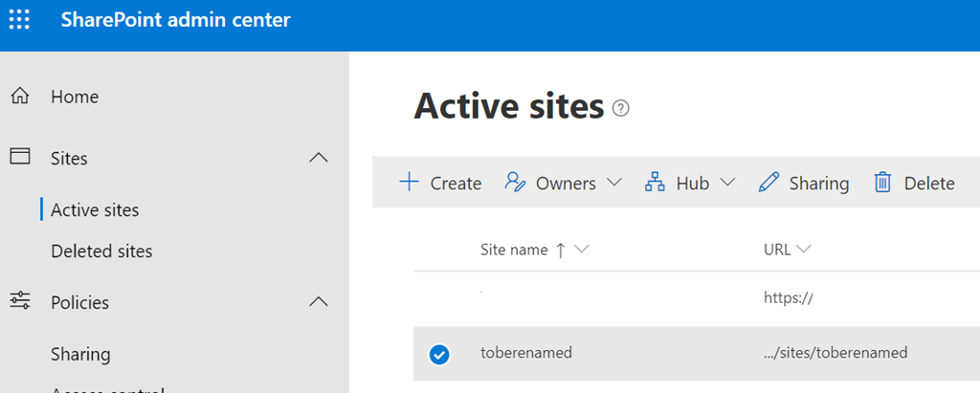Collapse the Sites section chevron
980x393 pixels.
click(x=319, y=158)
